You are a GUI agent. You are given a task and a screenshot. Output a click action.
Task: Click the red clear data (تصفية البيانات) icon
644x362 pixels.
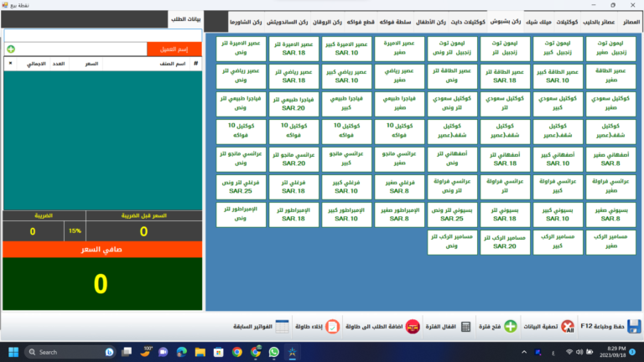(568, 327)
